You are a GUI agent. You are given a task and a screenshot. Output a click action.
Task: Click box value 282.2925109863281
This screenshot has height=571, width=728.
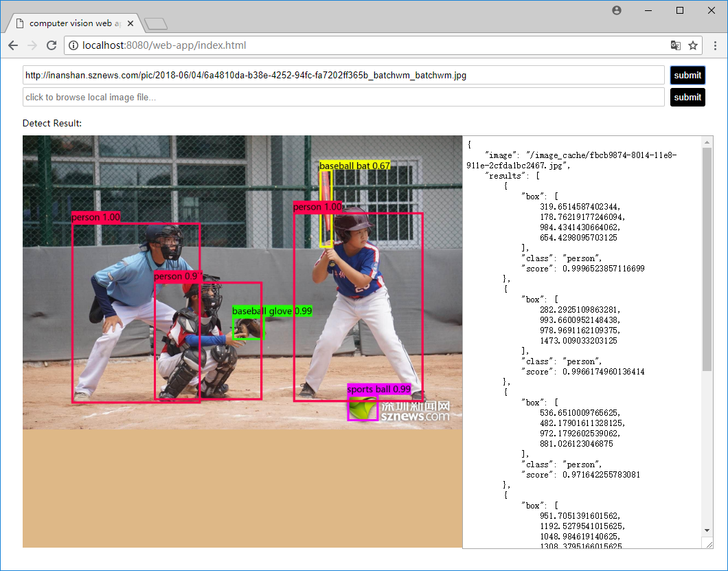[580, 310]
